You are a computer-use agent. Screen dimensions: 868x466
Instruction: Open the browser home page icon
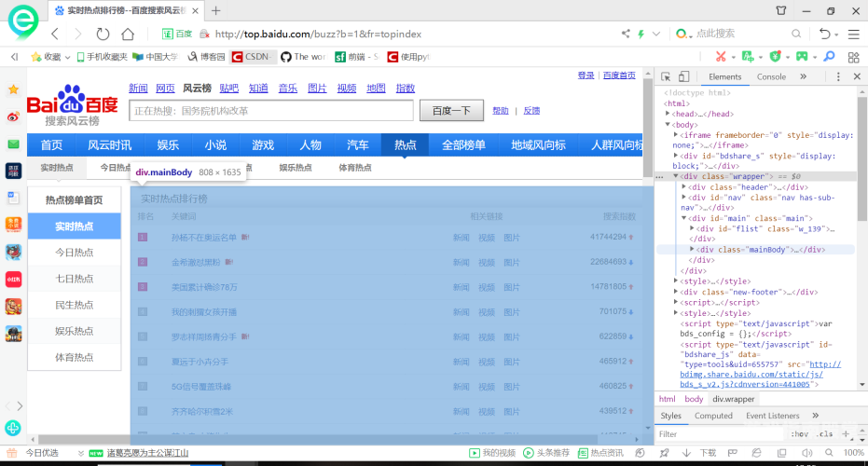pyautogui.click(x=128, y=34)
